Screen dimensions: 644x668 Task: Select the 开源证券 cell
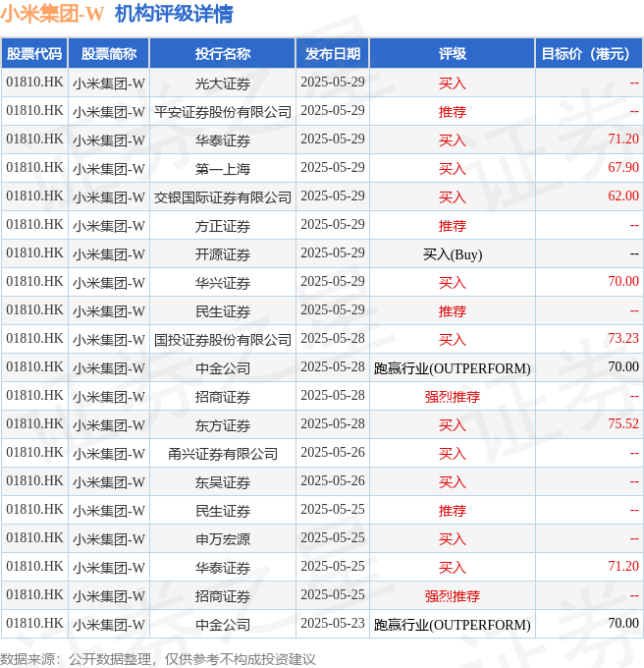[223, 254]
